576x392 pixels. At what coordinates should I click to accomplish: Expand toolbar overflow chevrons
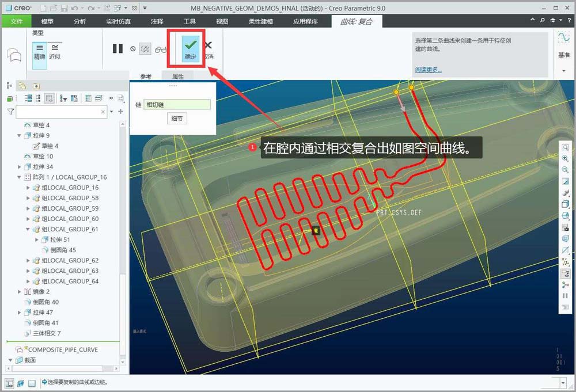(x=111, y=98)
